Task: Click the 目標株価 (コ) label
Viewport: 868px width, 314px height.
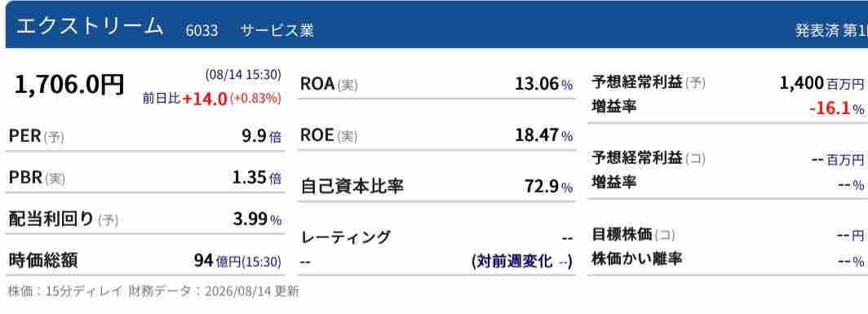Action: [633, 235]
